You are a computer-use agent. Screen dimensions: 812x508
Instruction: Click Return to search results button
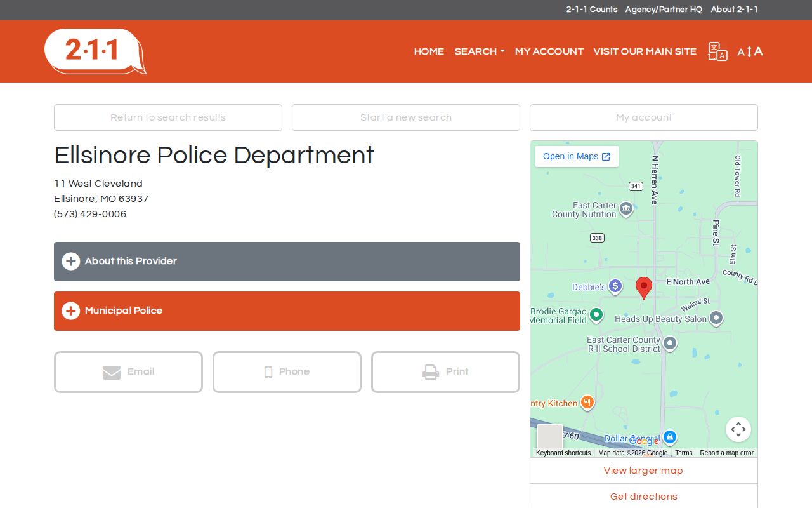point(168,117)
